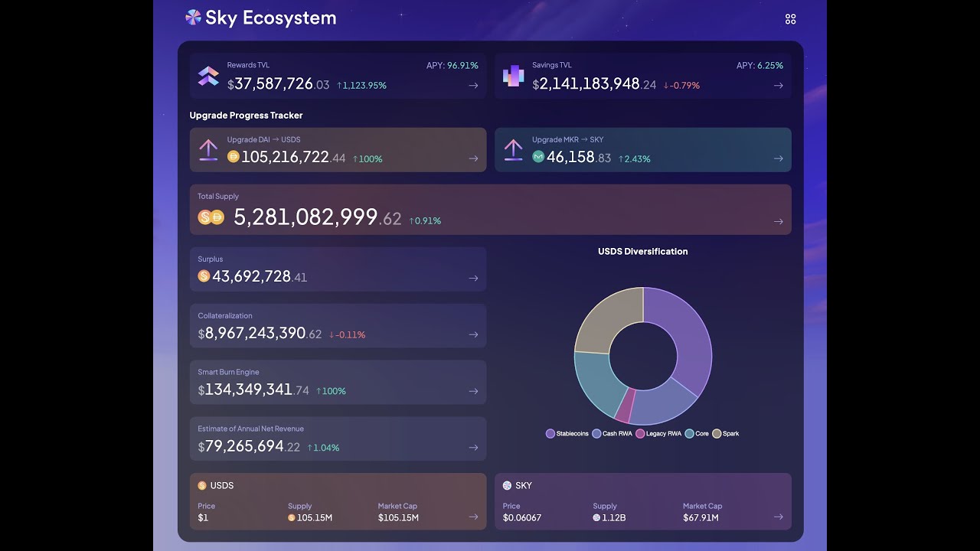
Task: Click the 2.43% MKR upgrade change
Action: (634, 159)
